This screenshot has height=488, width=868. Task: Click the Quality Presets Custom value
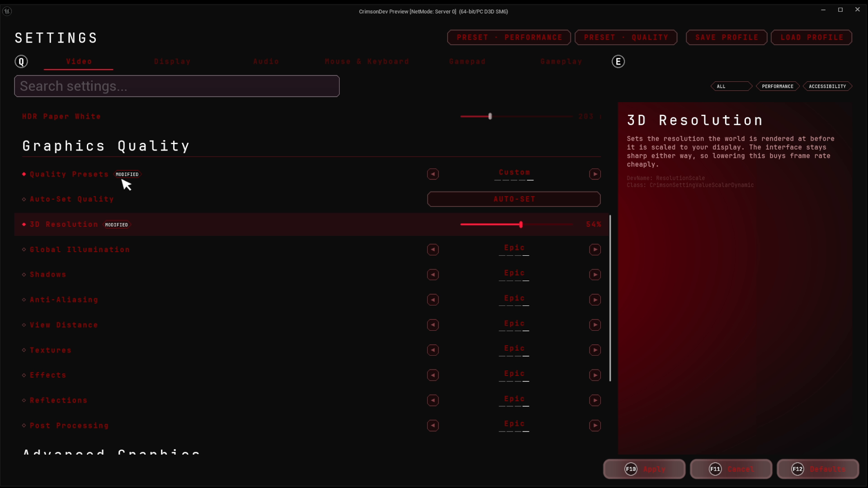point(514,173)
